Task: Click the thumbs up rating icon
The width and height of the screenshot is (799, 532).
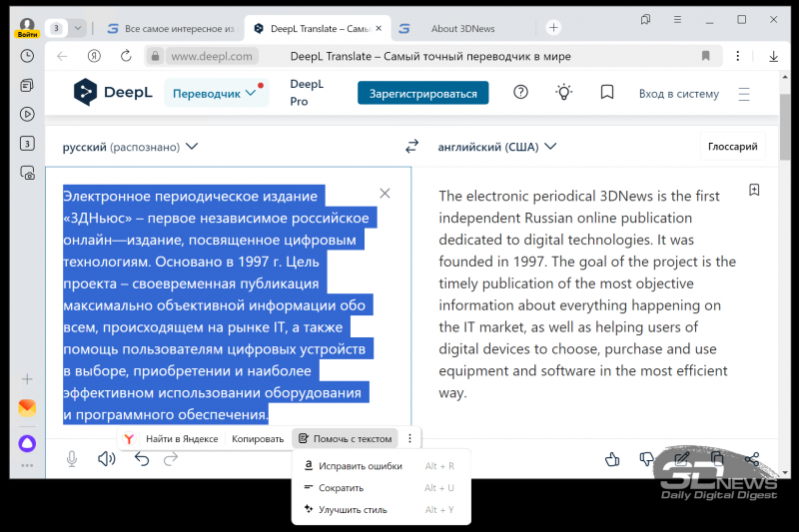Action: pos(612,459)
